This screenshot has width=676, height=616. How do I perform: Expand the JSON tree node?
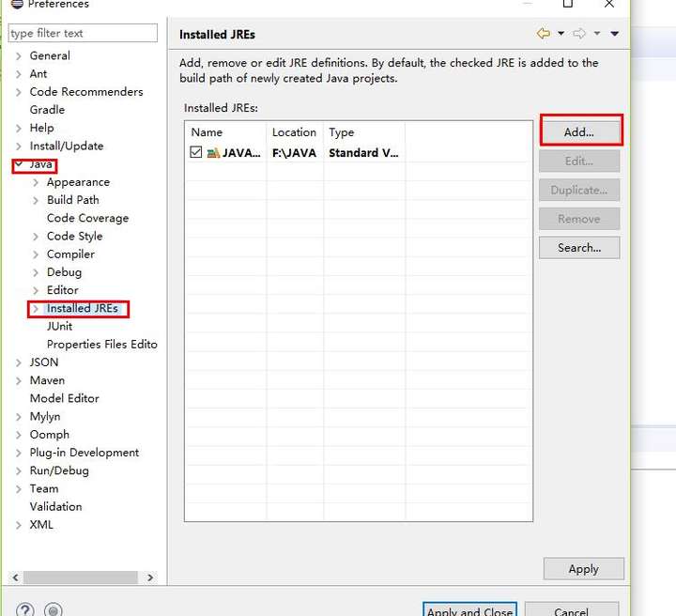(x=19, y=362)
